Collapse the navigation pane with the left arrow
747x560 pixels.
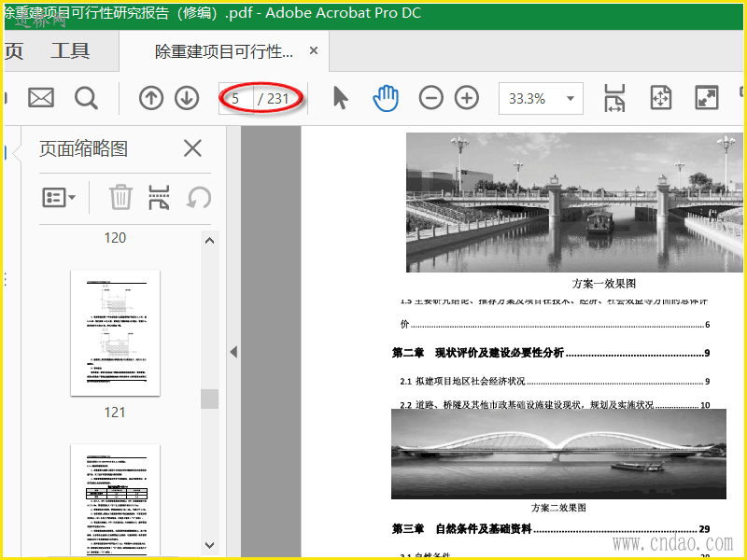click(233, 352)
